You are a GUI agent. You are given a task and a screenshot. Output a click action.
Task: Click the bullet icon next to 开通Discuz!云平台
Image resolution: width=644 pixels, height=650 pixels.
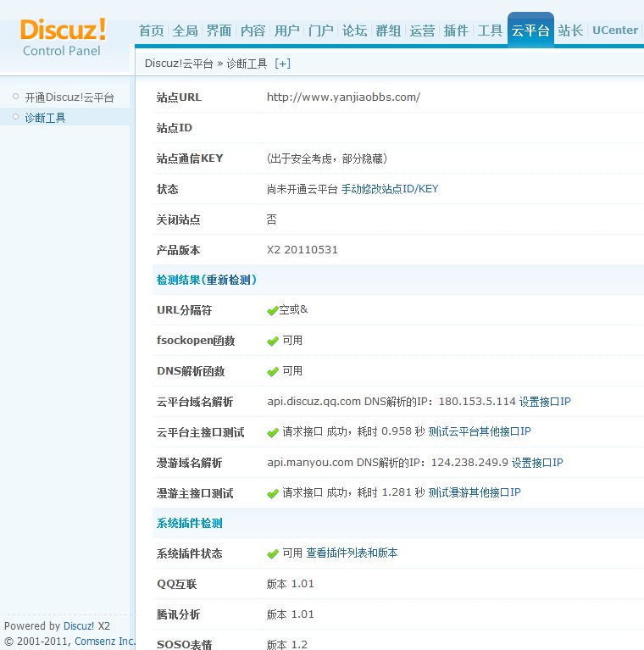click(16, 96)
